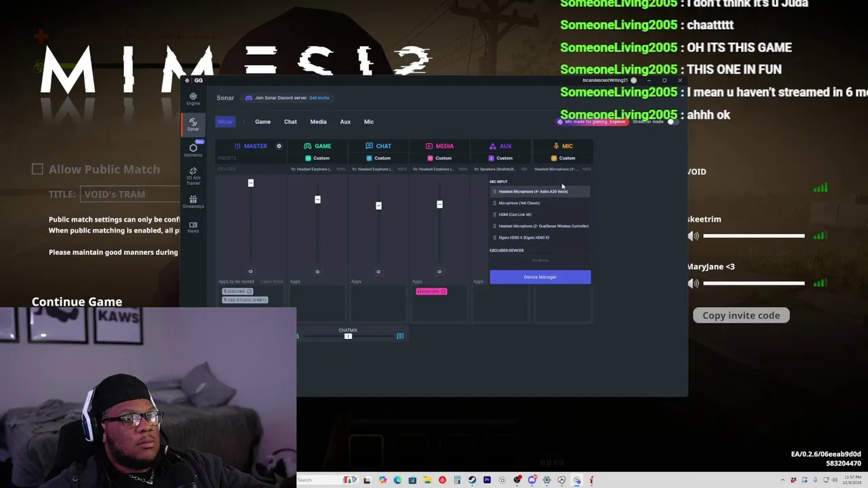Mute the Game channel speaker icon
This screenshot has width=868, height=488.
tap(317, 271)
